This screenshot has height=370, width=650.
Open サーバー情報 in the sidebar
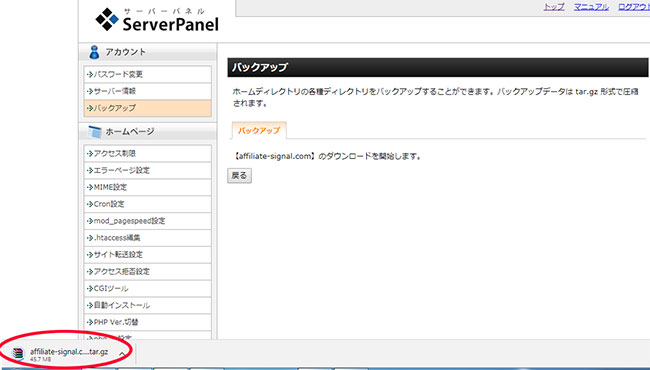pos(148,91)
